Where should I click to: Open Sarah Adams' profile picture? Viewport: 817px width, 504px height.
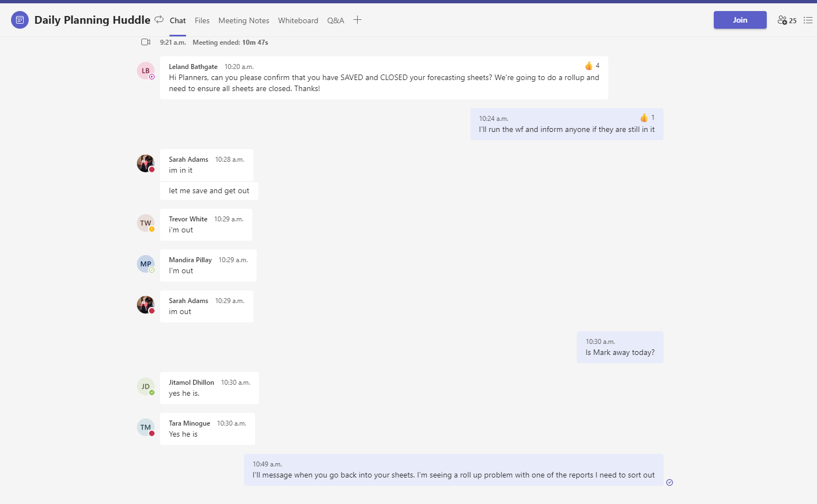[x=145, y=163]
